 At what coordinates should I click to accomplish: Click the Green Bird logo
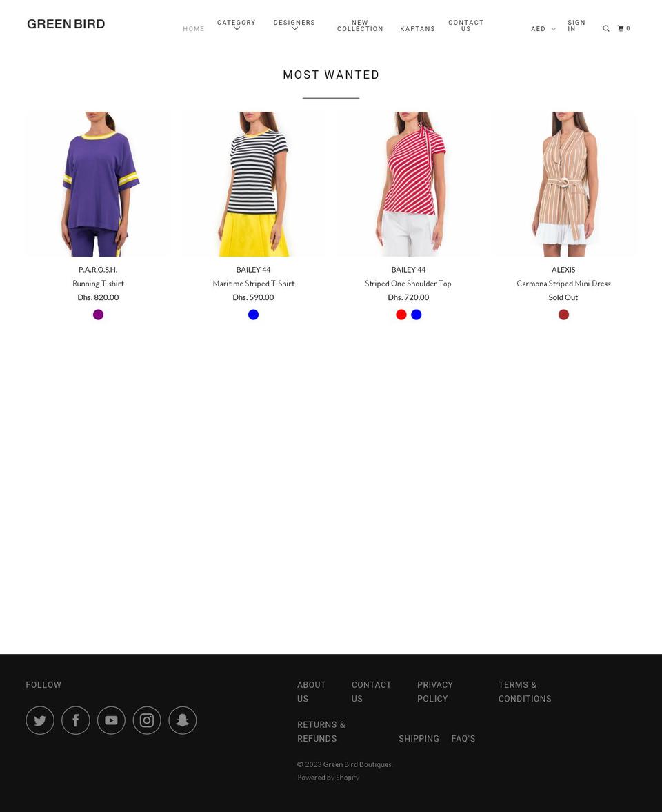(x=66, y=24)
